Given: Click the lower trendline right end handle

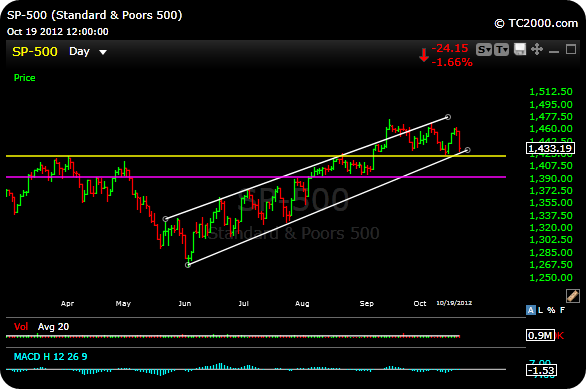Looking at the screenshot, I should (x=468, y=150).
